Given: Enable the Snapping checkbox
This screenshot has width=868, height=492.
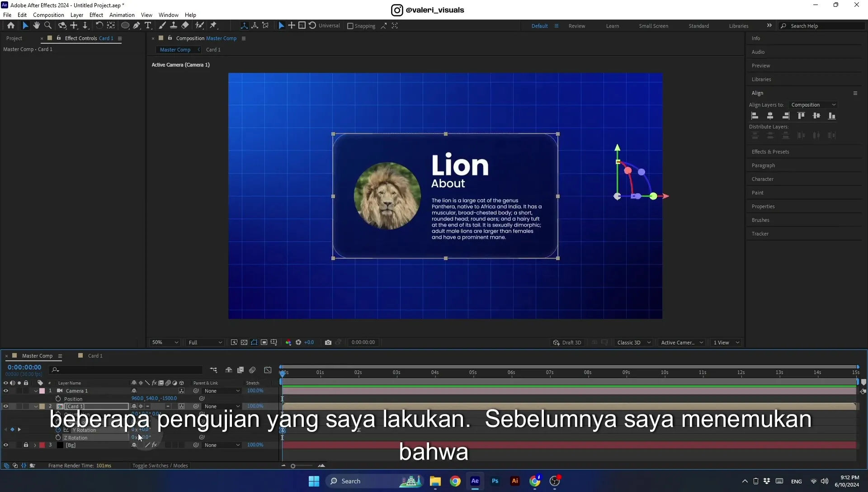Looking at the screenshot, I should [x=350, y=26].
